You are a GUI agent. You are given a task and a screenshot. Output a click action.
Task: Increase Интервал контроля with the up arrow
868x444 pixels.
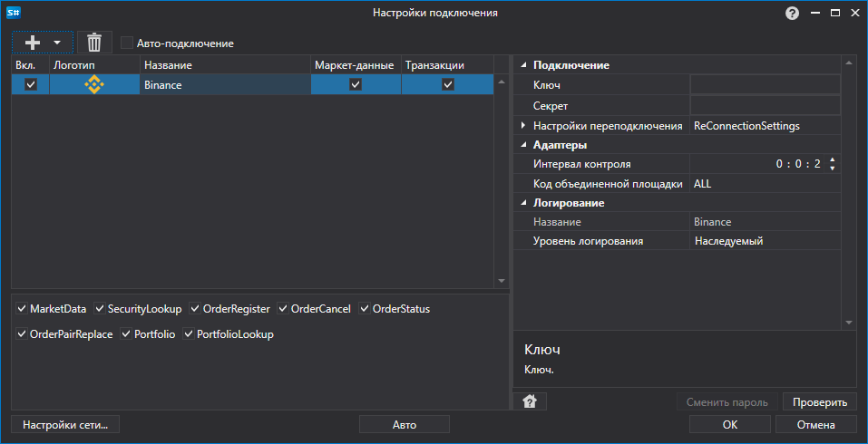tap(832, 159)
